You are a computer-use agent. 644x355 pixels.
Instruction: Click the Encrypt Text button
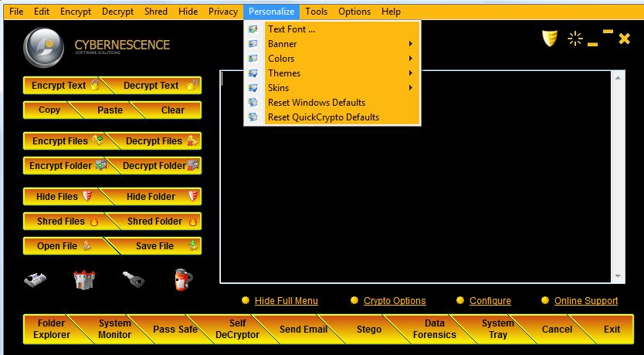(63, 86)
